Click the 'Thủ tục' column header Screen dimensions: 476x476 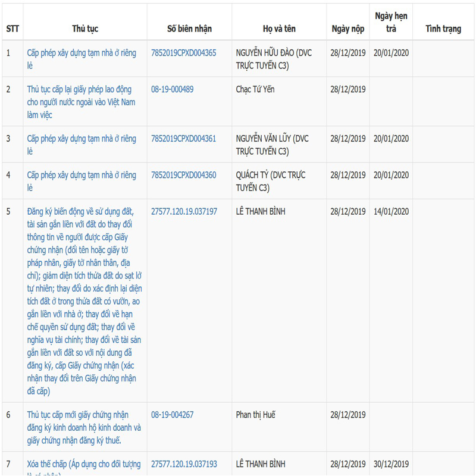pos(85,29)
